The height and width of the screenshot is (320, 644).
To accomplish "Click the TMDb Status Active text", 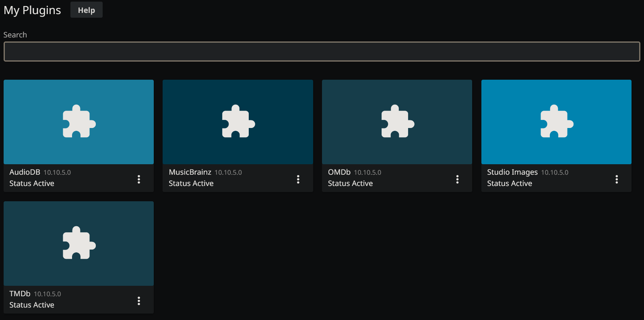I will coord(32,305).
